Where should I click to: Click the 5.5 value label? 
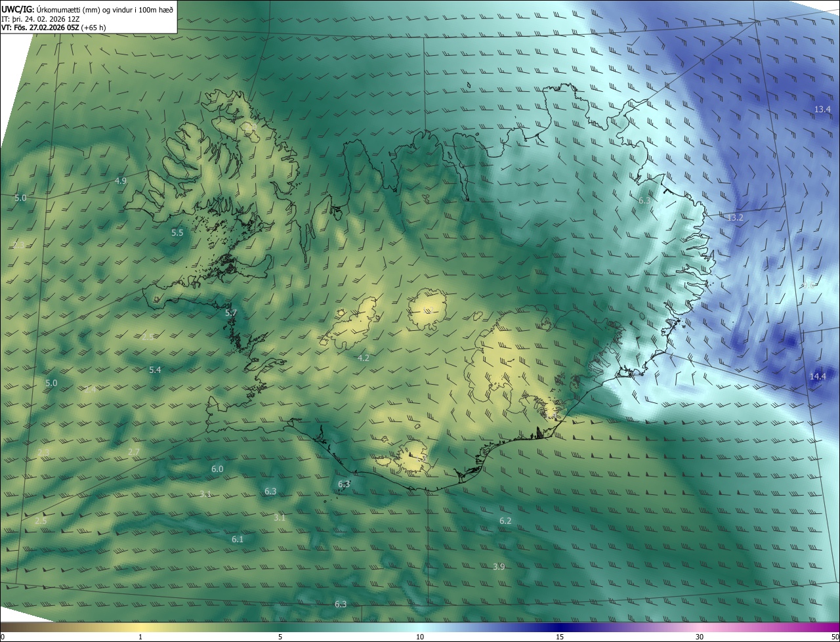(x=177, y=232)
